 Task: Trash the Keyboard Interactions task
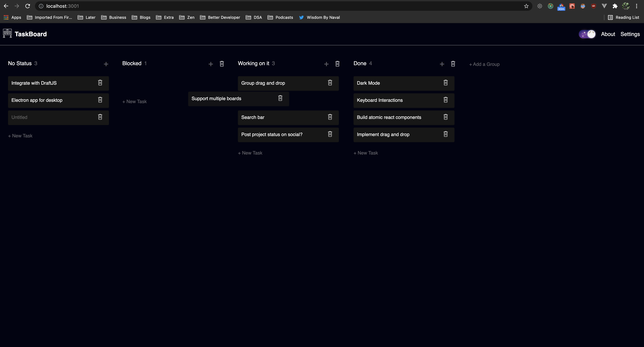click(x=446, y=100)
